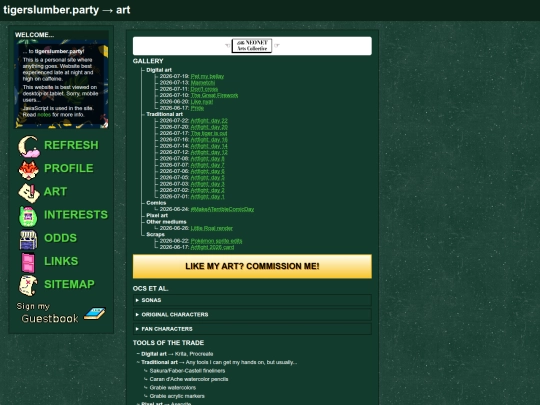Click the 'OCS ET AL.' heading
The image size is (540, 405).
(x=150, y=289)
